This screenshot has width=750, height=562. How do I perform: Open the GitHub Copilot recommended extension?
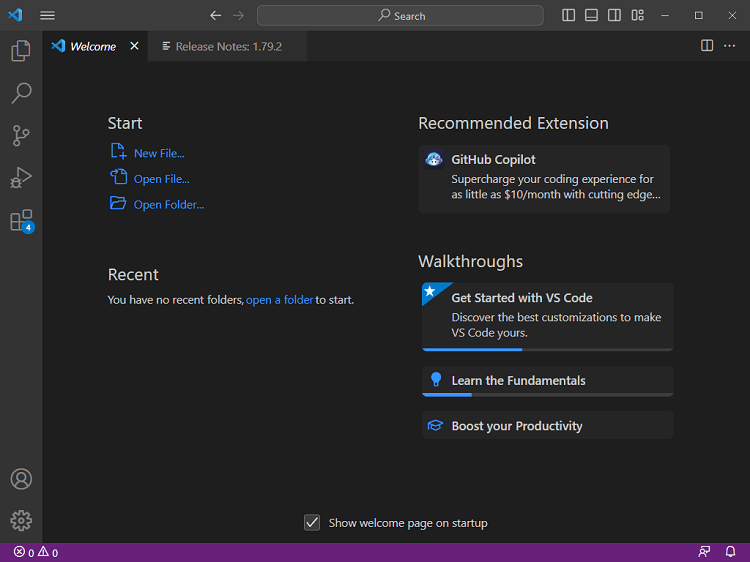point(543,179)
